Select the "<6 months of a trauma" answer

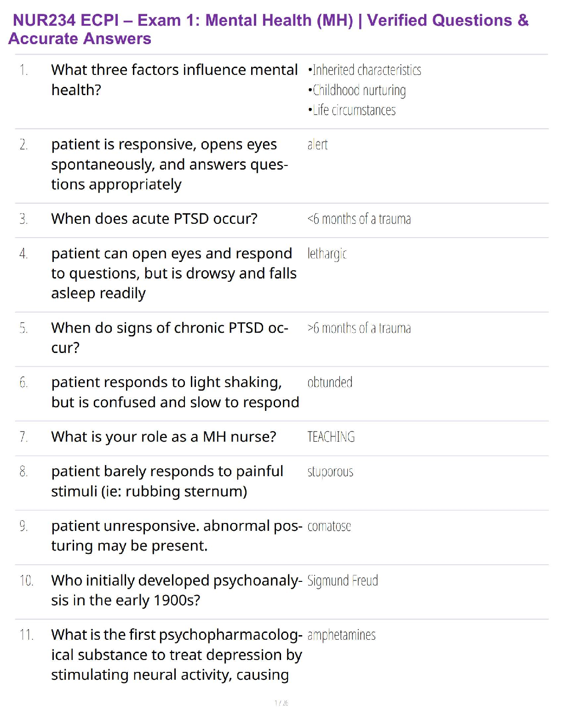359,219
